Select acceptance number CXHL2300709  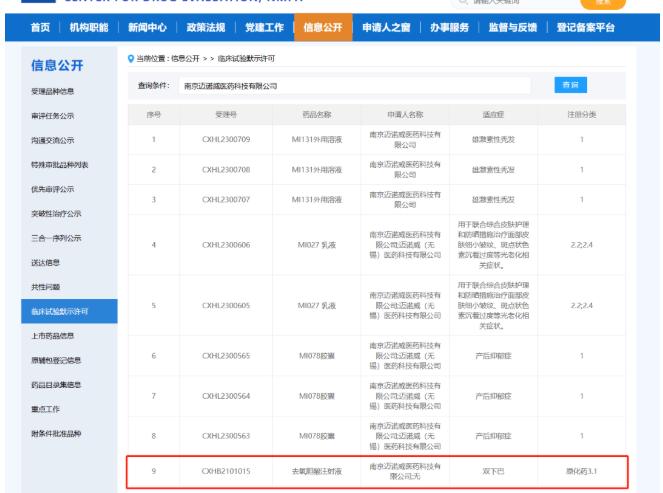[x=226, y=140]
